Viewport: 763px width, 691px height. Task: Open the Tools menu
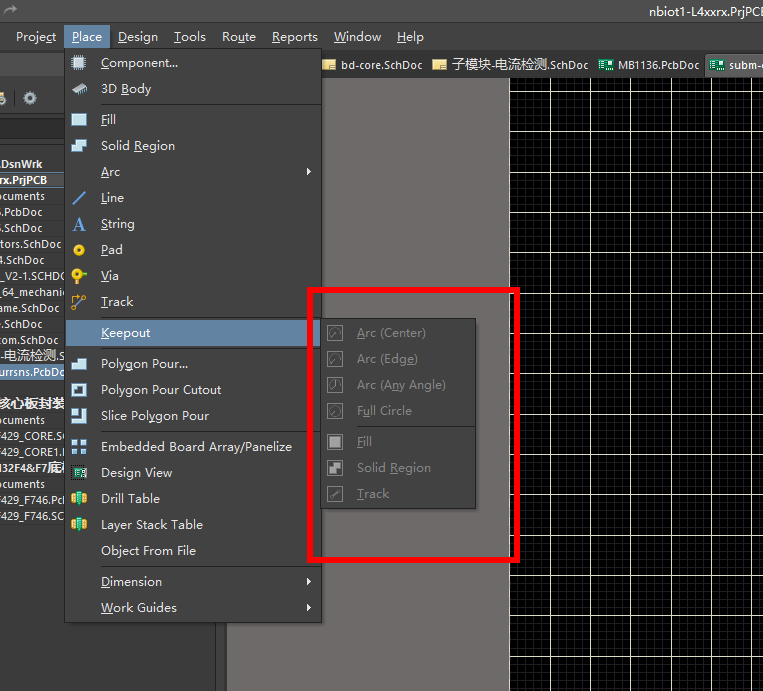tap(190, 37)
